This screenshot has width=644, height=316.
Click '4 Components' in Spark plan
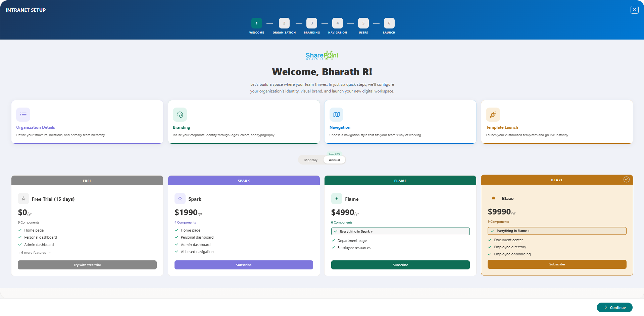[185, 223]
